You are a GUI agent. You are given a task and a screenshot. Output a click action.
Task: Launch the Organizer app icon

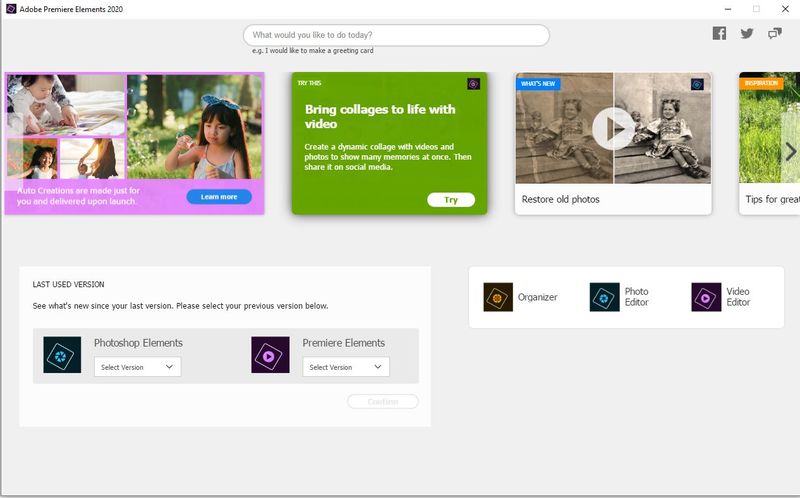click(498, 297)
